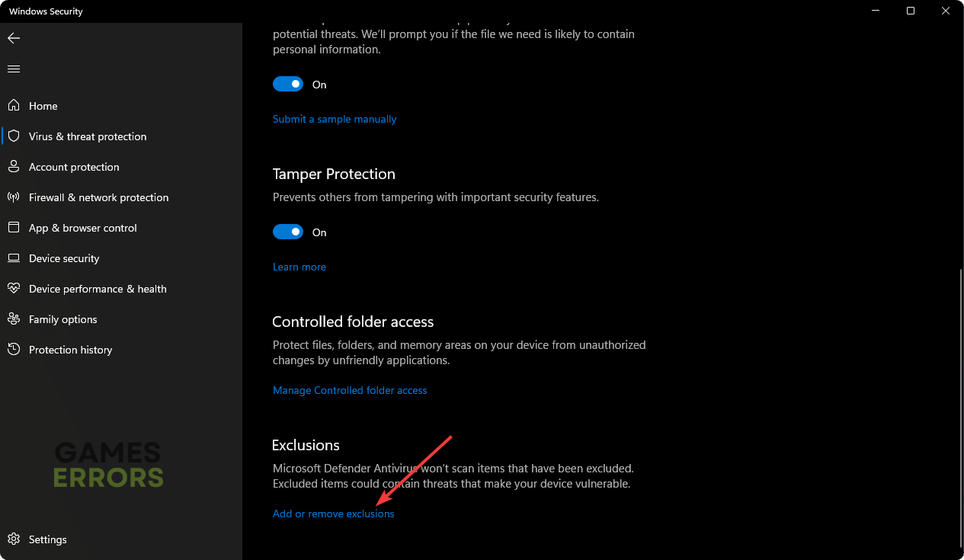Select the Virus & threat protection shield icon
Image resolution: width=964 pixels, height=560 pixels.
tap(14, 136)
